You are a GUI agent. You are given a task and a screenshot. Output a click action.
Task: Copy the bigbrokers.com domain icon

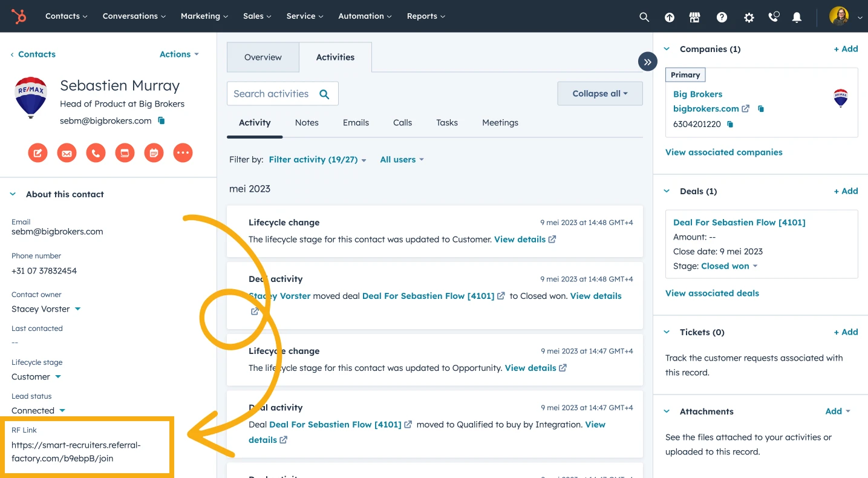coord(761,109)
